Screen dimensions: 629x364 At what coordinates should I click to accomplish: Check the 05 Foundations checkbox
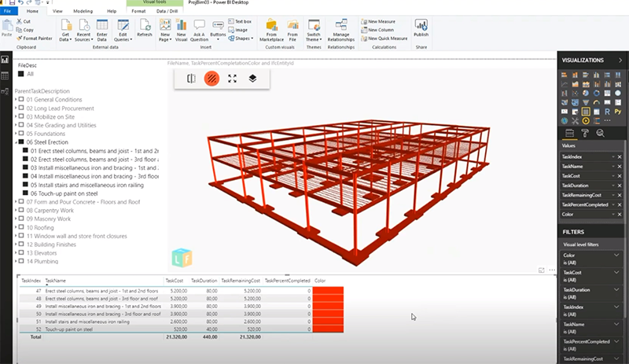pyautogui.click(x=22, y=134)
